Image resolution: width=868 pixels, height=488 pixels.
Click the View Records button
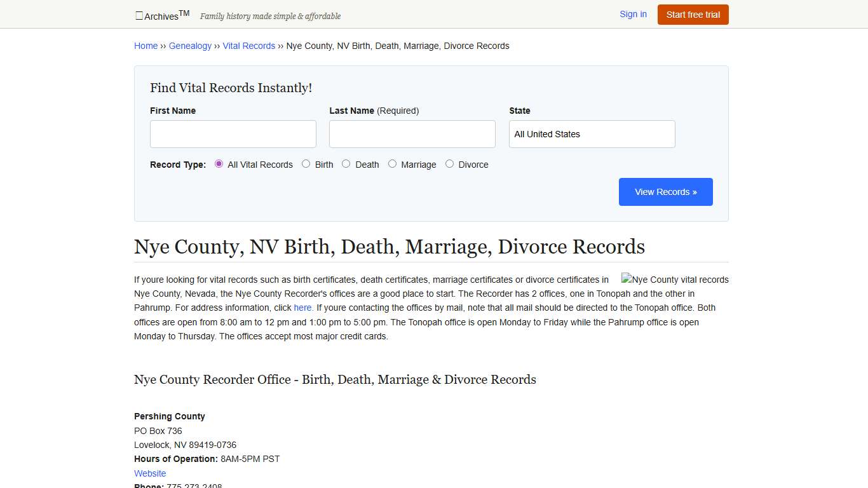[x=665, y=191]
